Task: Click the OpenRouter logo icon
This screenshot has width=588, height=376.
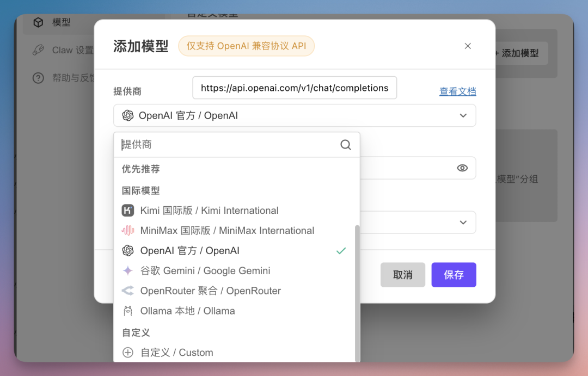Action: [128, 291]
